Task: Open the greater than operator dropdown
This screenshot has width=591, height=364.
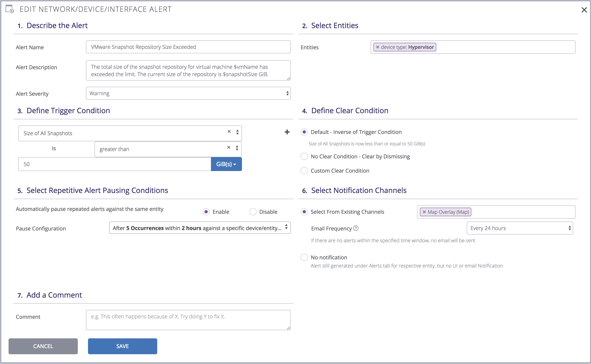Action: [x=168, y=149]
